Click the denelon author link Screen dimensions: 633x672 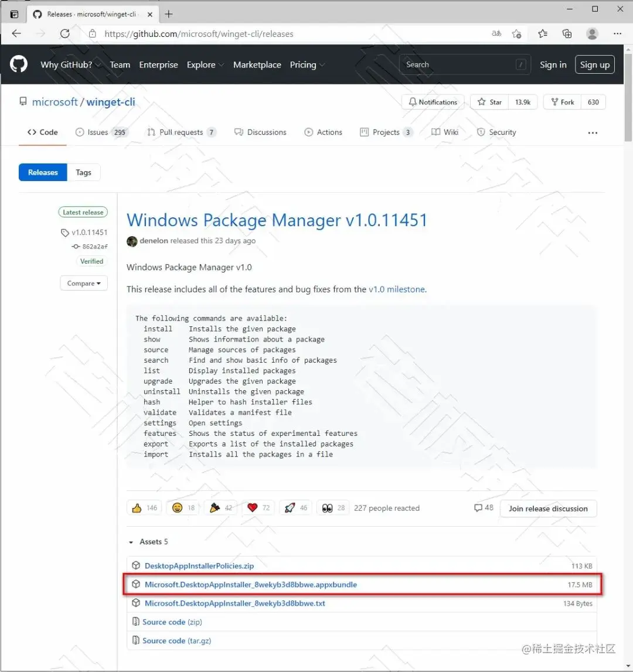[x=154, y=241]
